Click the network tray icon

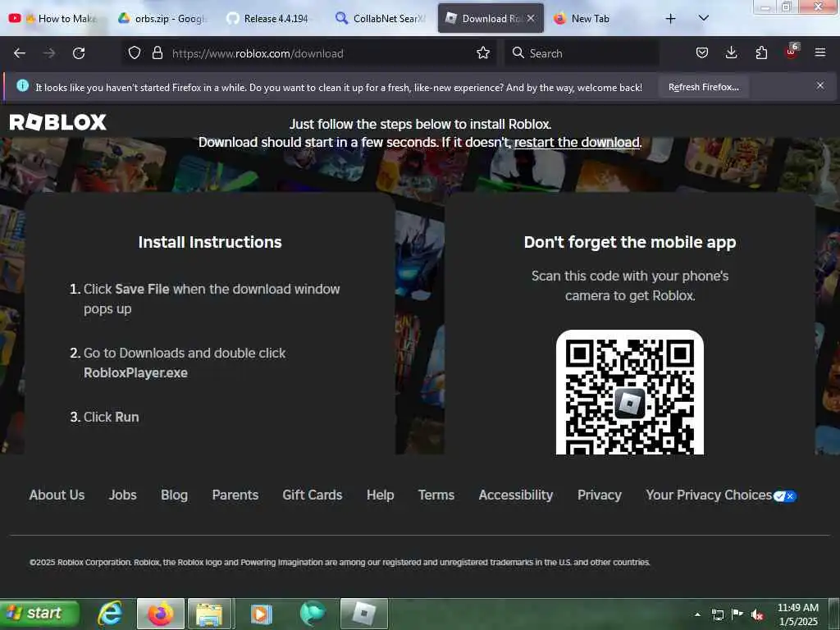tap(717, 614)
